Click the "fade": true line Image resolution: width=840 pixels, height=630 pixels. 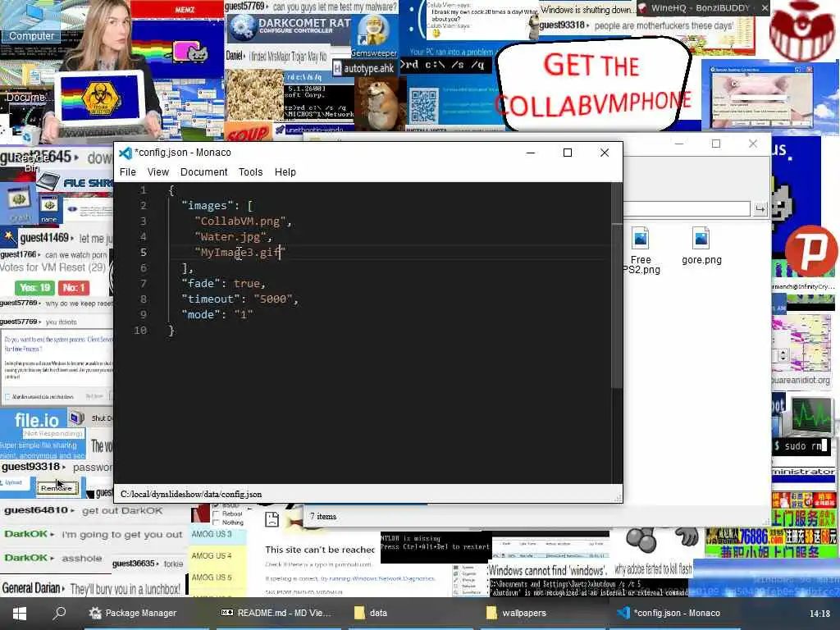pyautogui.click(x=223, y=283)
